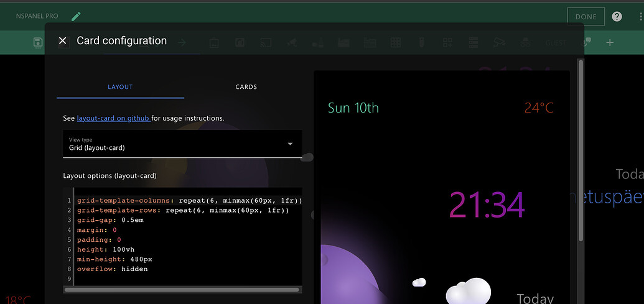This screenshot has width=644, height=304.
Task: Click the Sun 10th date in preview
Action: tap(353, 108)
